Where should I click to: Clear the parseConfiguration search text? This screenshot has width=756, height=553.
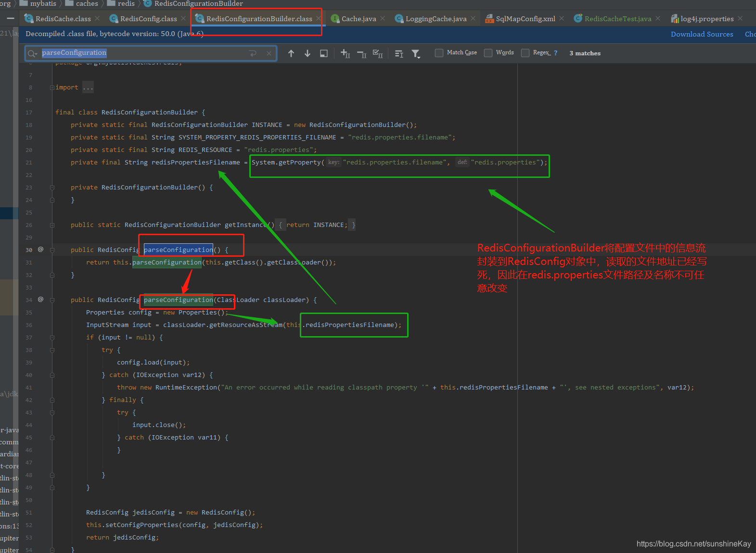[x=269, y=53]
